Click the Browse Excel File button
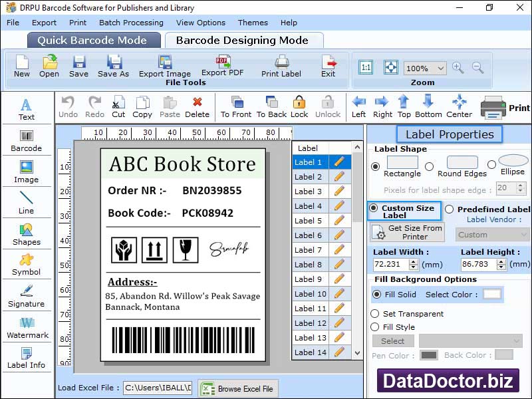 (x=238, y=389)
